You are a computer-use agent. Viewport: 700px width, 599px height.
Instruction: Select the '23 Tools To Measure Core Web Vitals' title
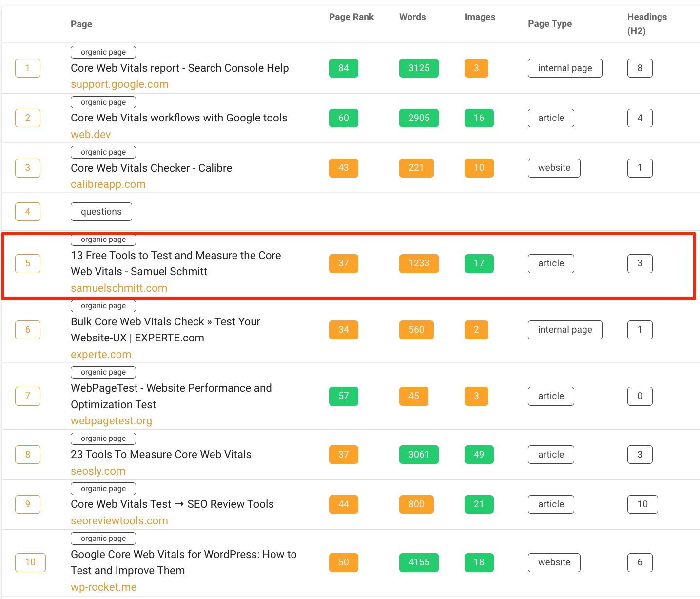coord(161,455)
